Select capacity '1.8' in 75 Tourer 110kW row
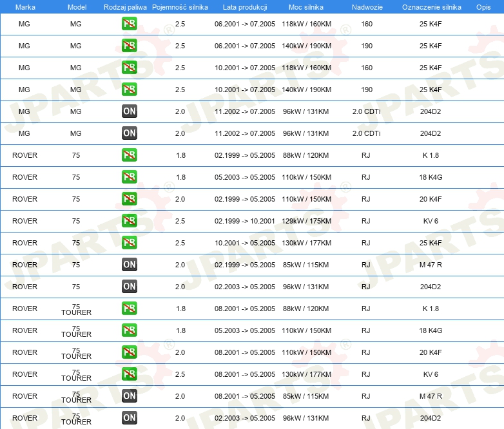This screenshot has height=429, width=504. 180,330
